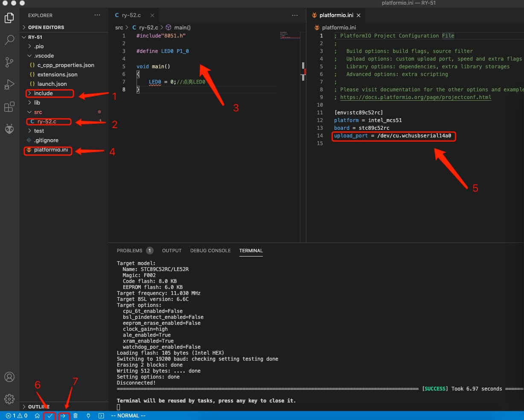524x420 pixels.
Task: Expand the include folder
Action: tap(43, 93)
